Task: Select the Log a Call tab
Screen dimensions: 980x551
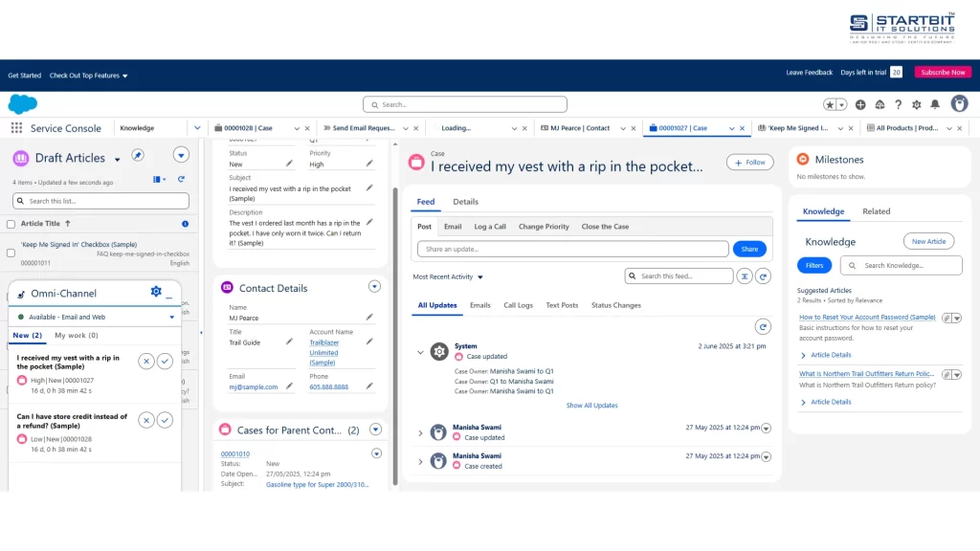Action: pyautogui.click(x=490, y=227)
